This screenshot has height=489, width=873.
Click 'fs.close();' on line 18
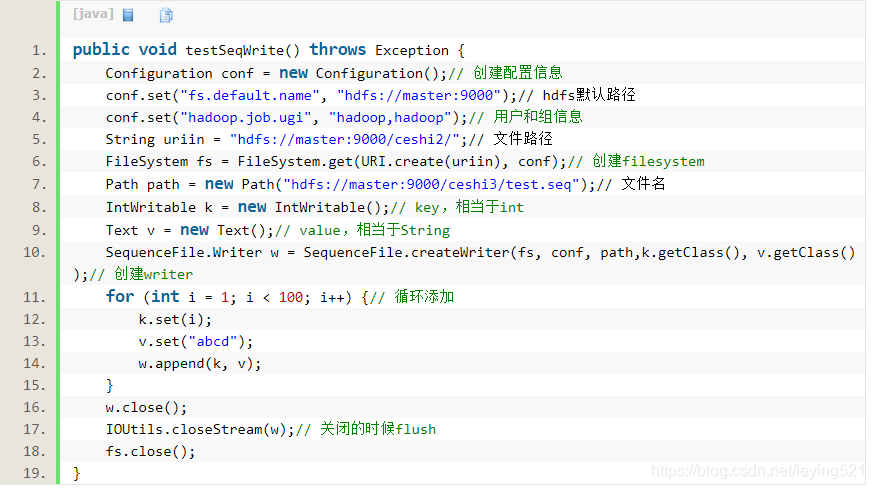[150, 452]
